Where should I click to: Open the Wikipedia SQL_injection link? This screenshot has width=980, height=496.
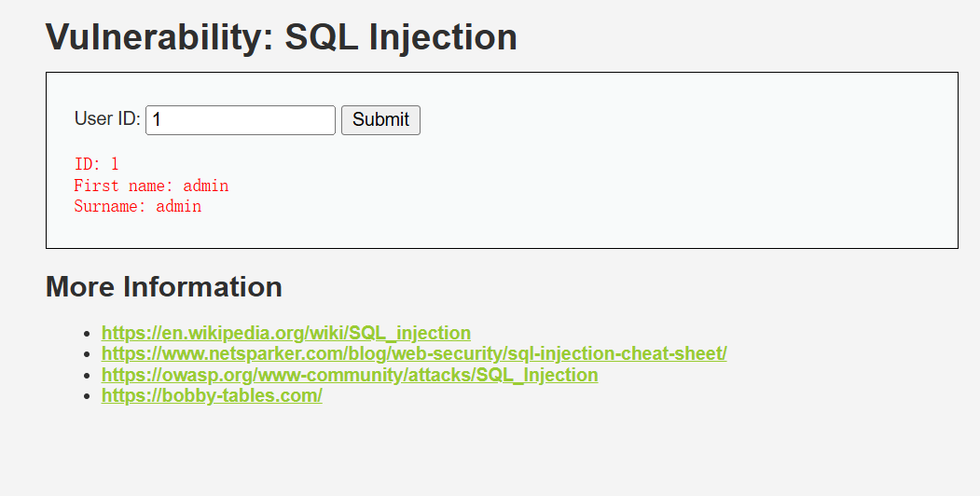286,333
